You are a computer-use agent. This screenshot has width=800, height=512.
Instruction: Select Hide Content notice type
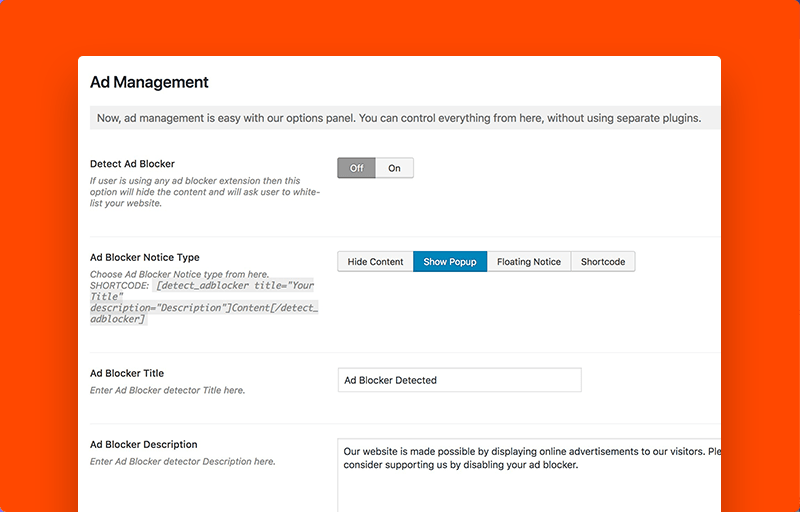(x=376, y=262)
